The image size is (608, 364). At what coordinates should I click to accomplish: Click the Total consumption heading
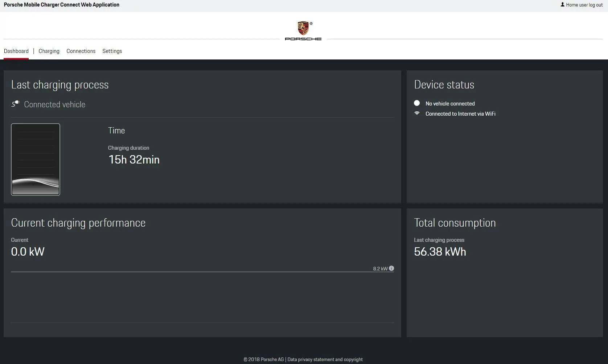[455, 223]
